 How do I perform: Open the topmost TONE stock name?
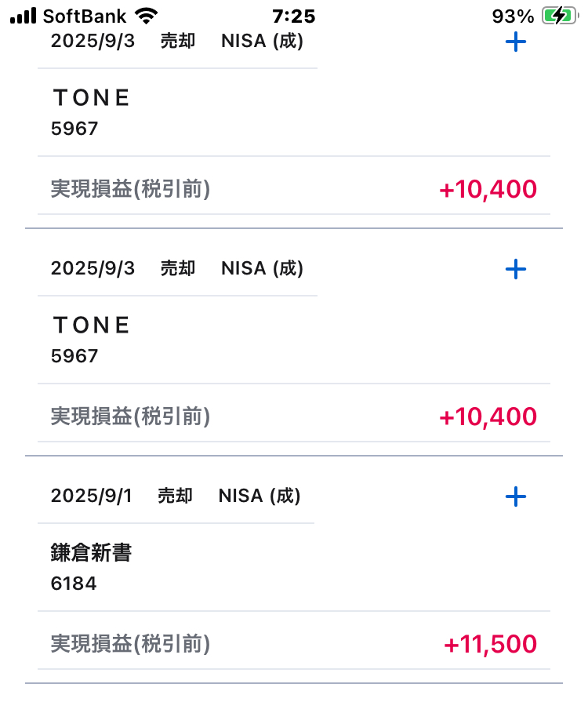click(91, 98)
